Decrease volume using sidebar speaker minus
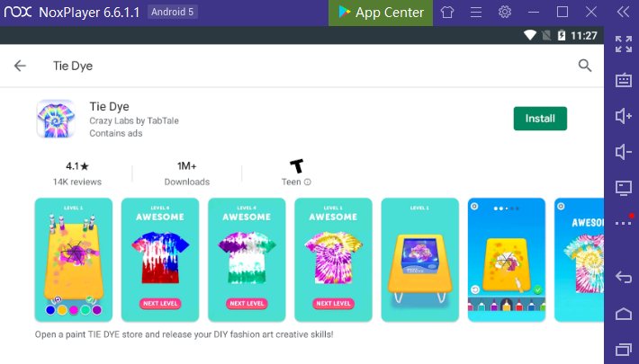 (624, 152)
